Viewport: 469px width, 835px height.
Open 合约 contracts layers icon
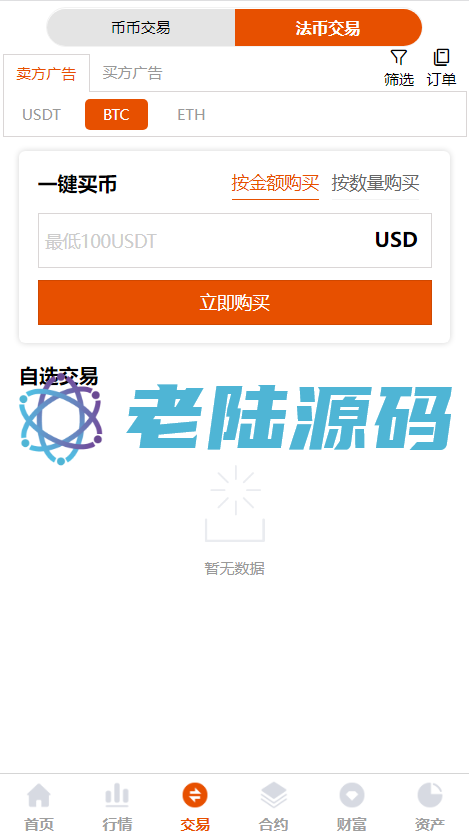[x=274, y=796]
